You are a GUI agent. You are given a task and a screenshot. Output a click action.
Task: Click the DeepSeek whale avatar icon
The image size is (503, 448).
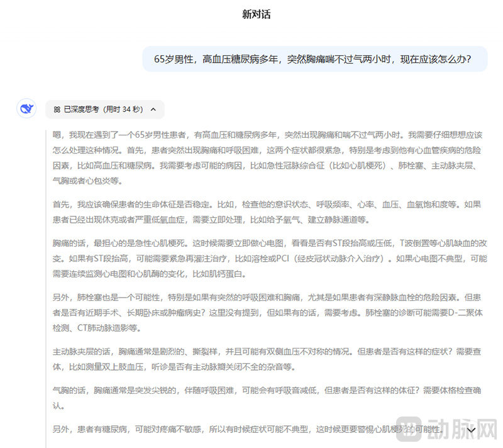point(26,108)
